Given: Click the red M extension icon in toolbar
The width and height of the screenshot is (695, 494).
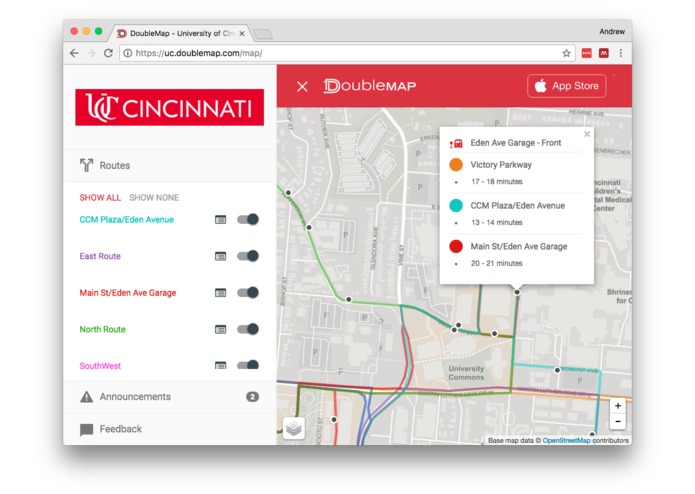Looking at the screenshot, I should 604,53.
